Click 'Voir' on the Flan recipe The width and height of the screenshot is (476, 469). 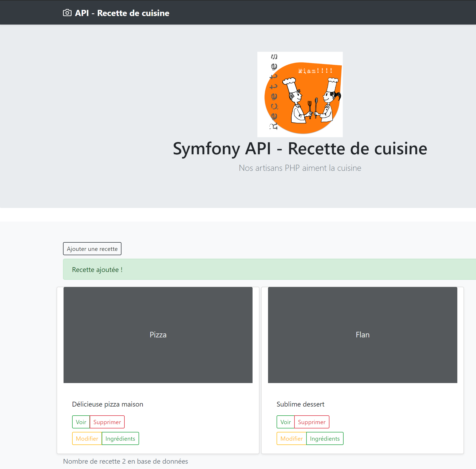pos(285,422)
